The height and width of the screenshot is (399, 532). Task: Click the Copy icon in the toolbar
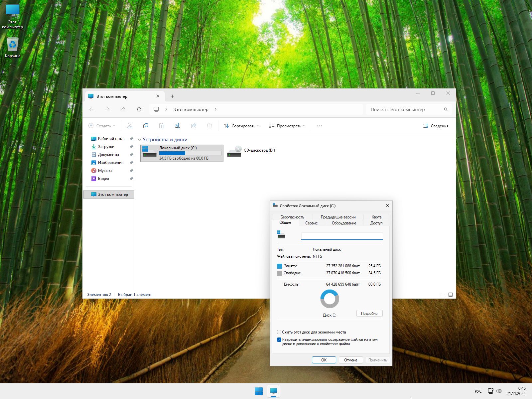pos(146,126)
